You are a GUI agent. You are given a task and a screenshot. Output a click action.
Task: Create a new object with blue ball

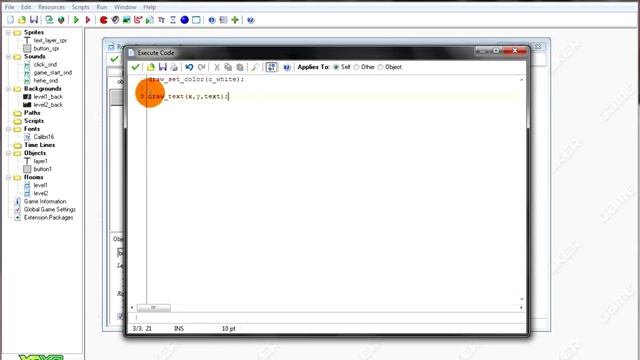coord(184,20)
